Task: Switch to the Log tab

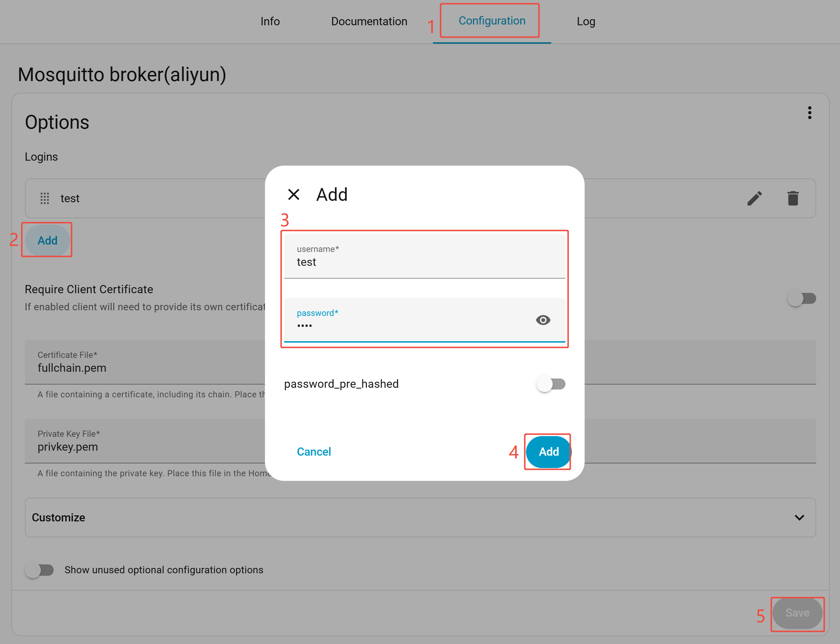Action: point(586,21)
